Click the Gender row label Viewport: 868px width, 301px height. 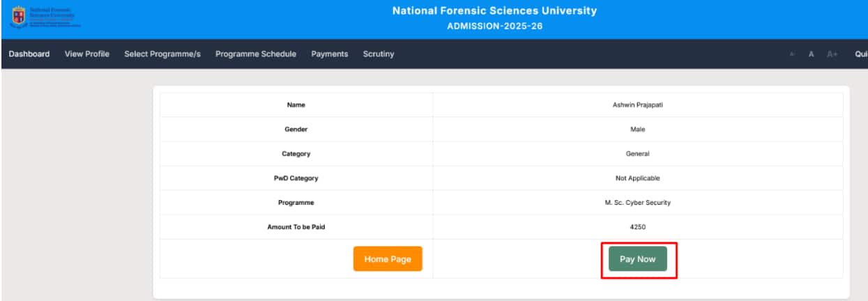[x=296, y=130]
